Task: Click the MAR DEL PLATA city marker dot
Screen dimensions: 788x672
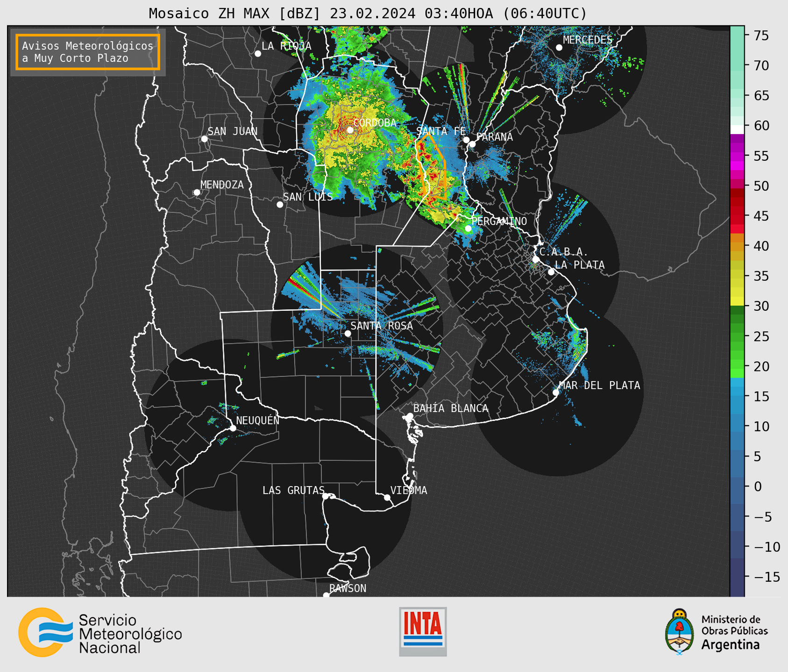Action: (556, 392)
